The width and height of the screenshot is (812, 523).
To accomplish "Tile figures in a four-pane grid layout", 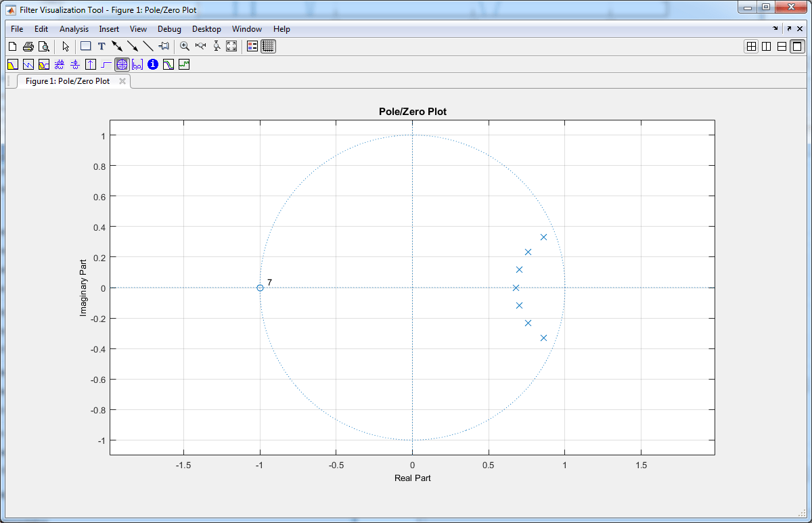I will (x=750, y=47).
